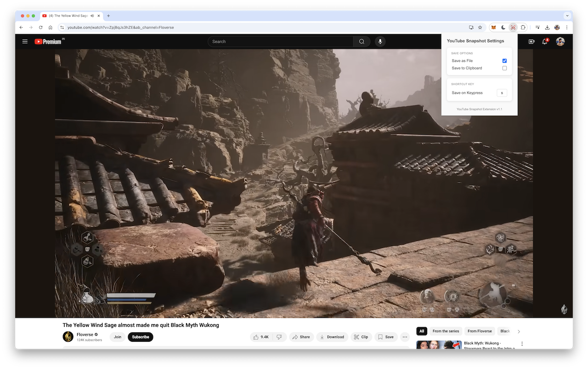Clip the video with scissors button
The height and width of the screenshot is (368, 588).
point(361,337)
